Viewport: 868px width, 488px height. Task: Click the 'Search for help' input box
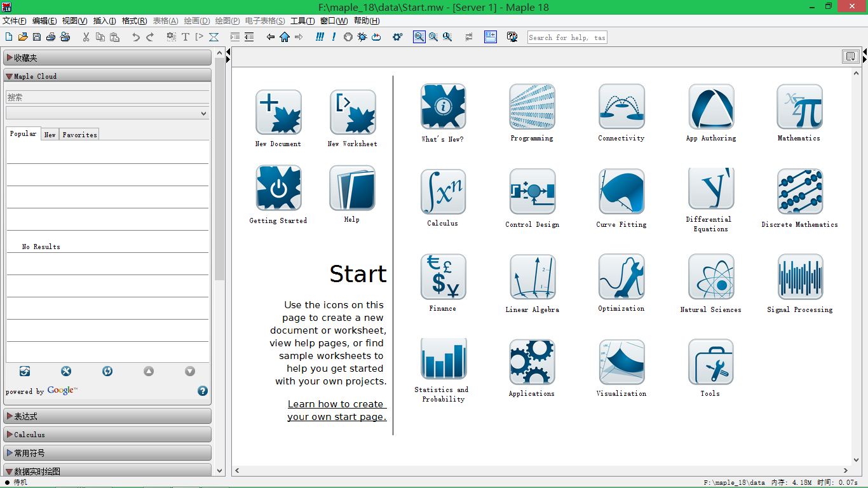pyautogui.click(x=567, y=37)
